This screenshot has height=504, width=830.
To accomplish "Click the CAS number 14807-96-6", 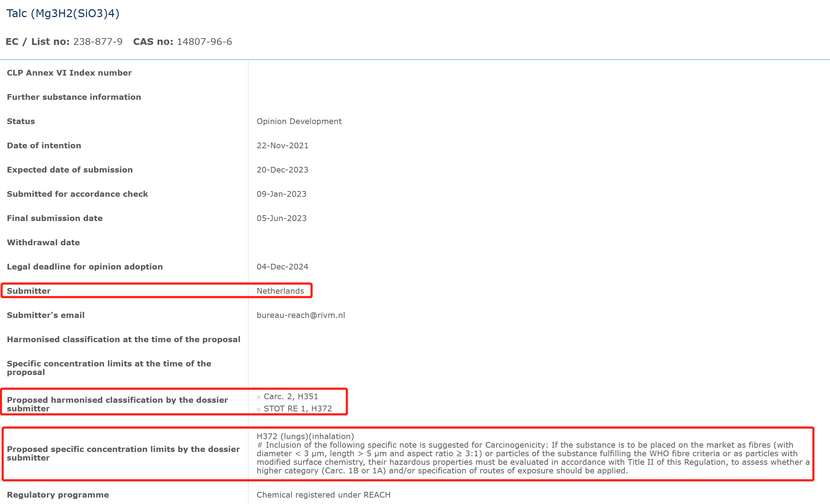I will coord(204,42).
